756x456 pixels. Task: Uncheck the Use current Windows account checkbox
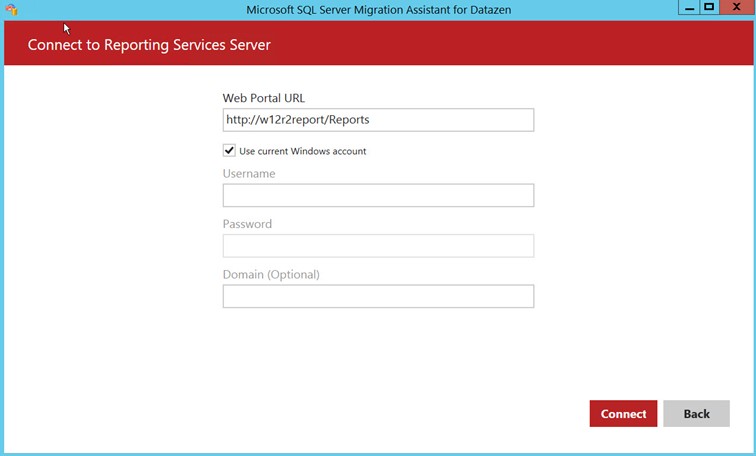229,151
